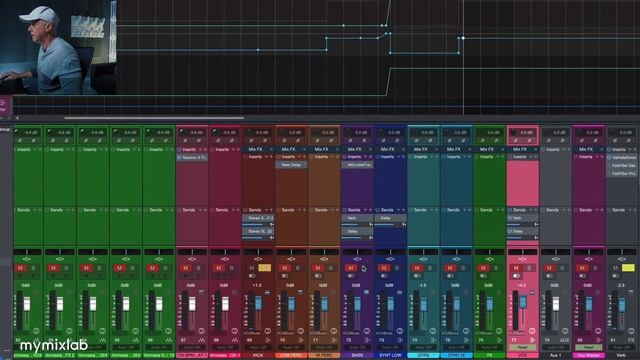Screen dimensions: 640x360
Task: Open channel editor icon on Aux 1 channel
Action: [565, 331]
